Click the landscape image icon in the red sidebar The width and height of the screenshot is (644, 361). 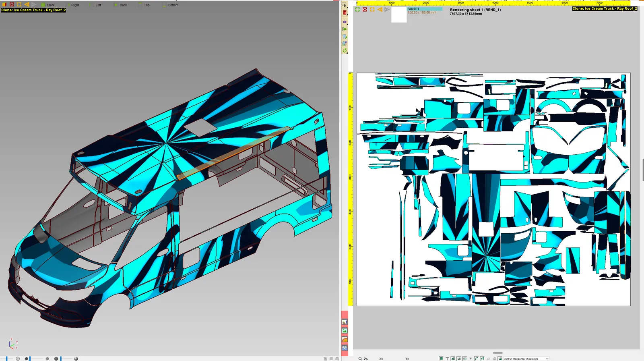coord(345,331)
